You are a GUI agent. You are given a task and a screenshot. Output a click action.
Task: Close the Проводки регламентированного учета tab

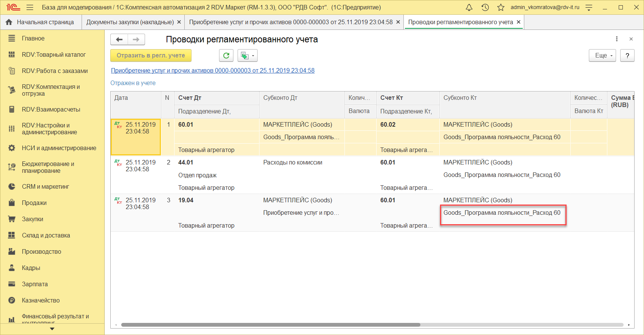click(519, 22)
